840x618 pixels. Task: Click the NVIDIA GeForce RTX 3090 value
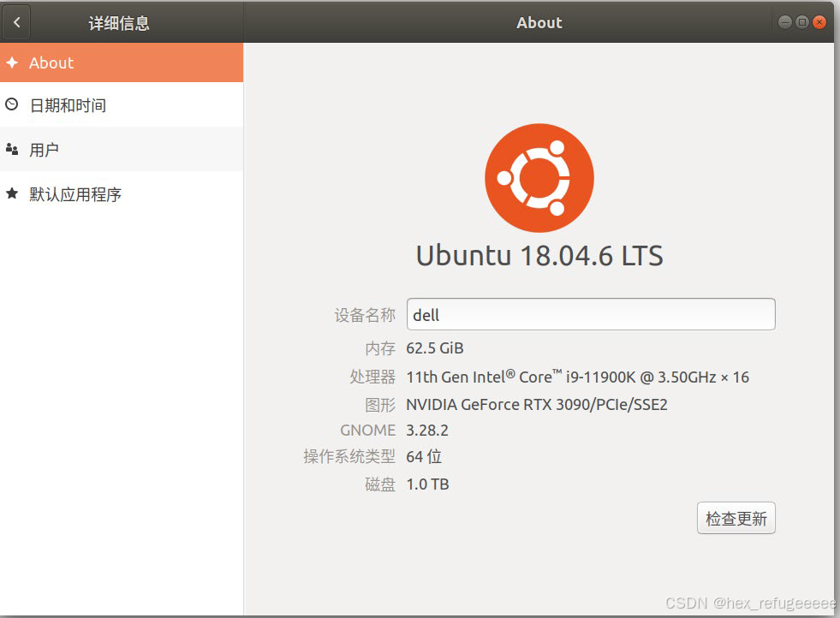537,404
